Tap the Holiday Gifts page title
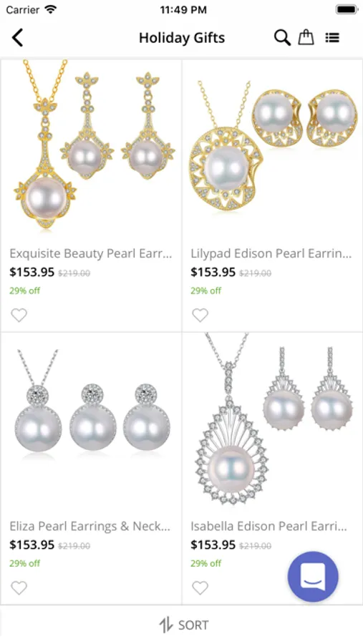Viewport: 363px width, 644px height. coord(182,38)
